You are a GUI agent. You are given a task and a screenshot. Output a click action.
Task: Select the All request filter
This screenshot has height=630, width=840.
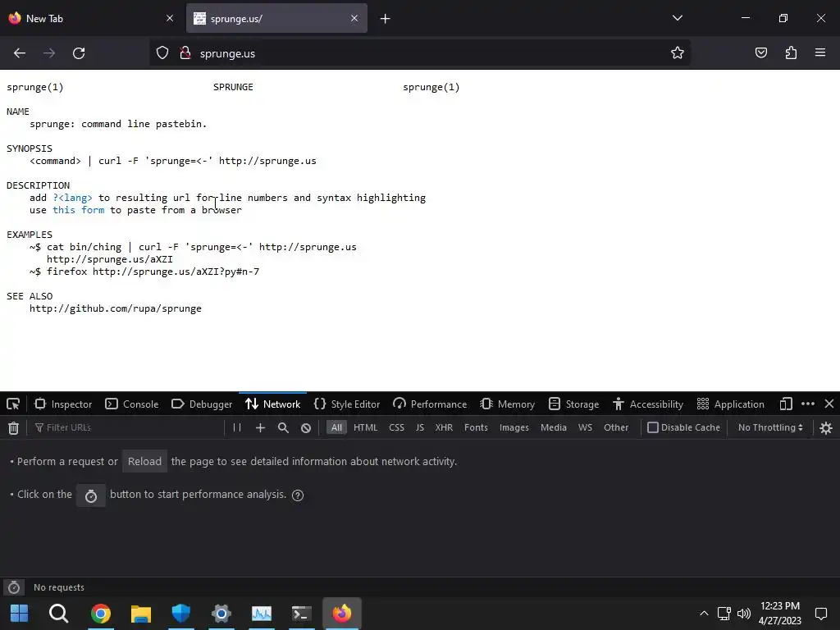click(x=336, y=427)
